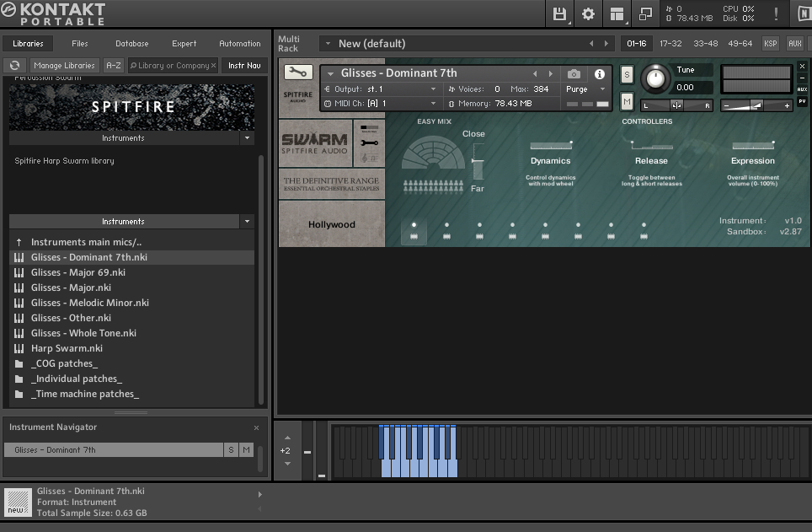Select next instrument arrow
This screenshot has width=812, height=532.
(x=551, y=73)
